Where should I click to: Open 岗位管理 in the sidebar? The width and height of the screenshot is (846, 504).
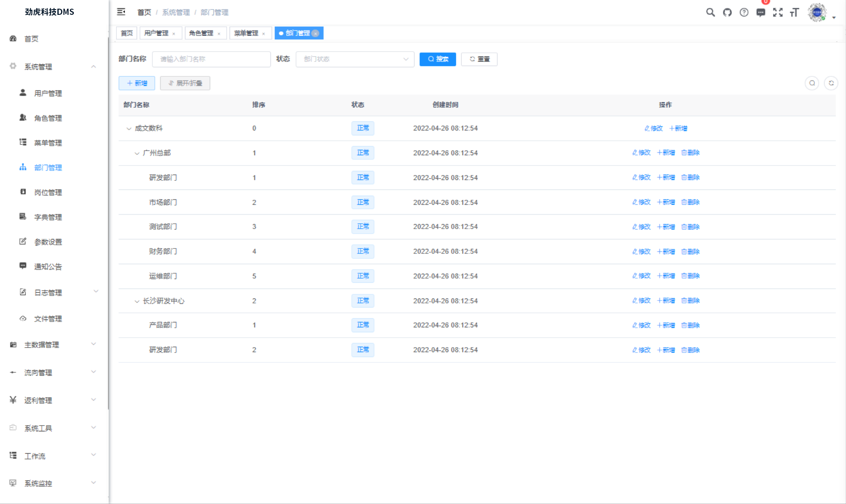tap(48, 192)
